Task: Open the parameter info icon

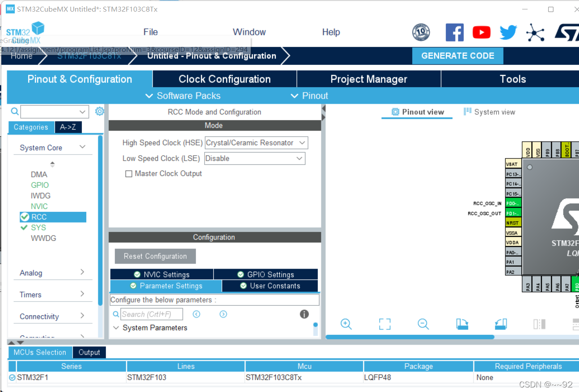Action: tap(304, 314)
